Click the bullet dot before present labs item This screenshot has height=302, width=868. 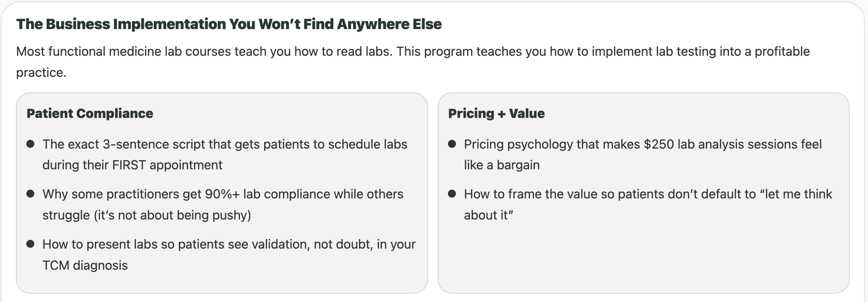coord(30,244)
